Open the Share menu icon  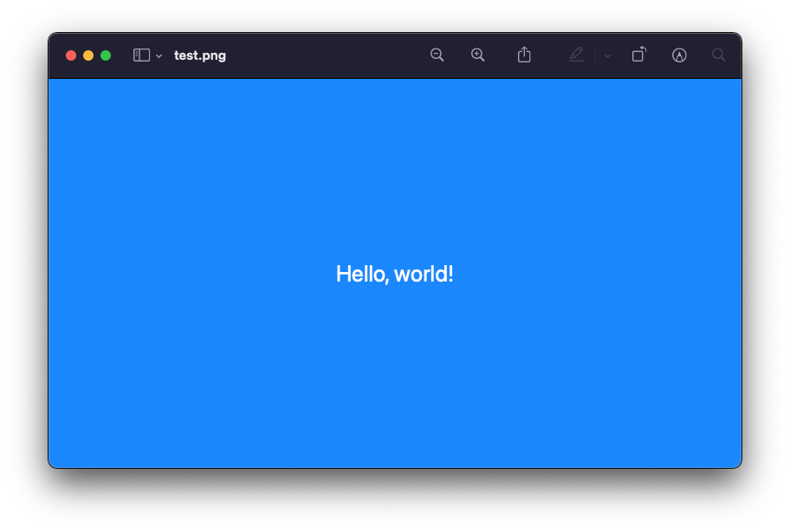click(524, 55)
